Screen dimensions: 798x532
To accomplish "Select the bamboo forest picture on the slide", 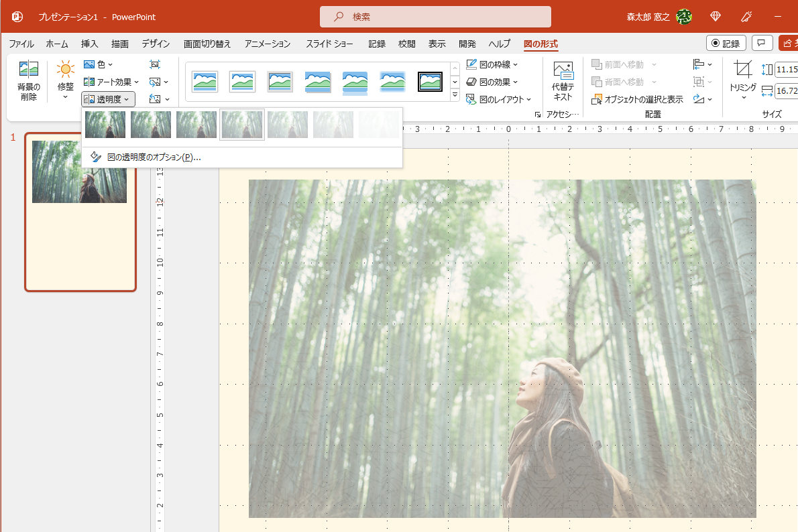I will pyautogui.click(x=502, y=348).
